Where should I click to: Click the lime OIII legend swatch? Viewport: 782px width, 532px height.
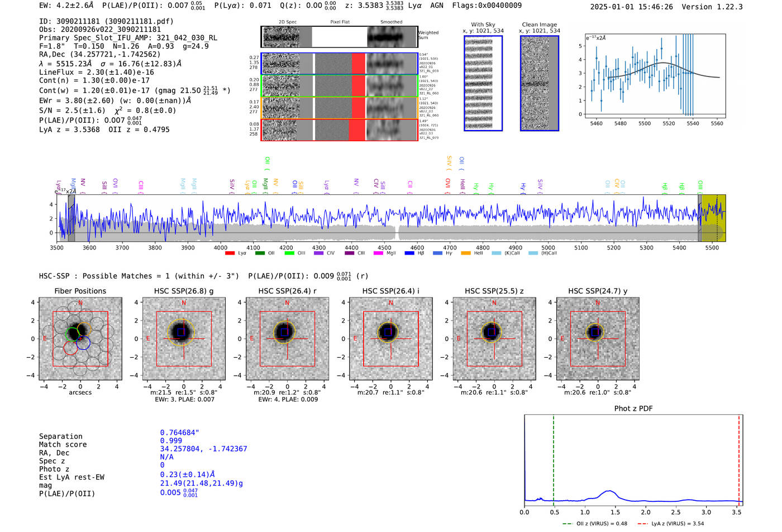click(289, 253)
